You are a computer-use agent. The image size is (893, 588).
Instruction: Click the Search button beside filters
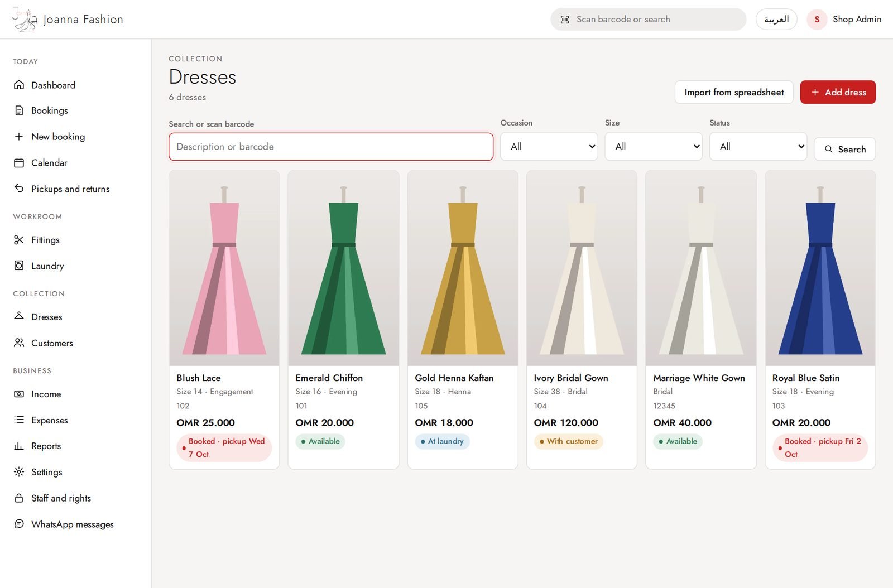(x=845, y=149)
